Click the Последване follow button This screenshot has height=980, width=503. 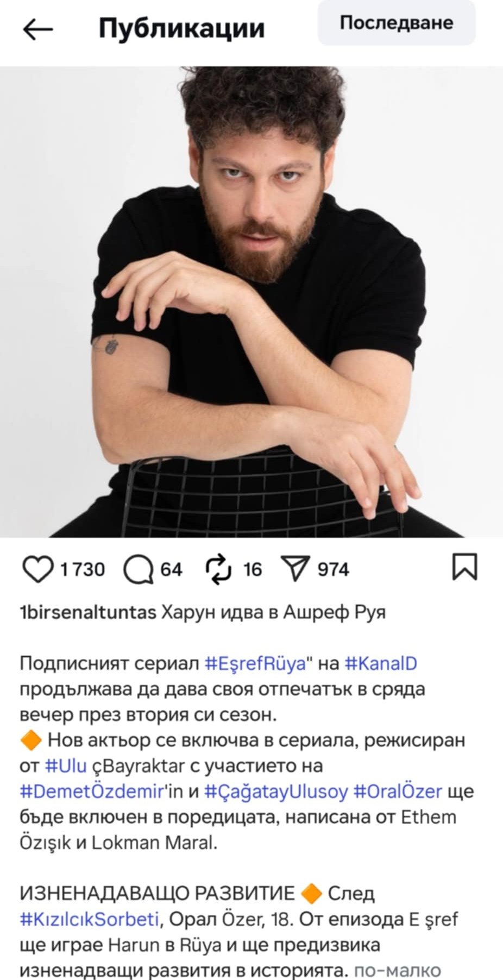click(396, 22)
